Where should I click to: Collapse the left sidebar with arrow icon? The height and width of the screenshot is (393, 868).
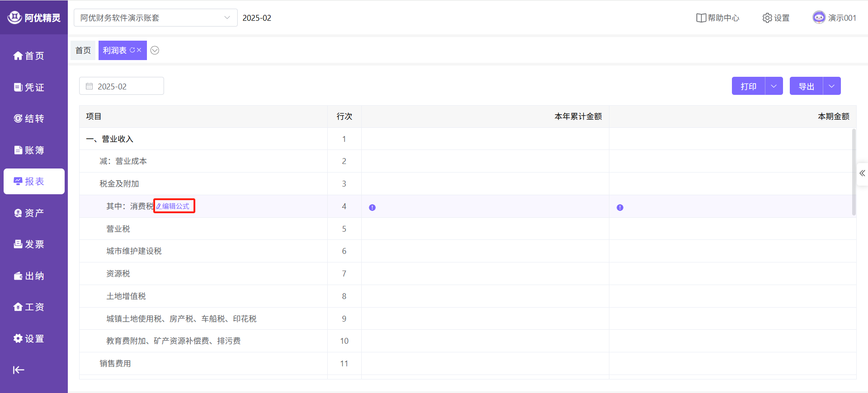click(19, 370)
